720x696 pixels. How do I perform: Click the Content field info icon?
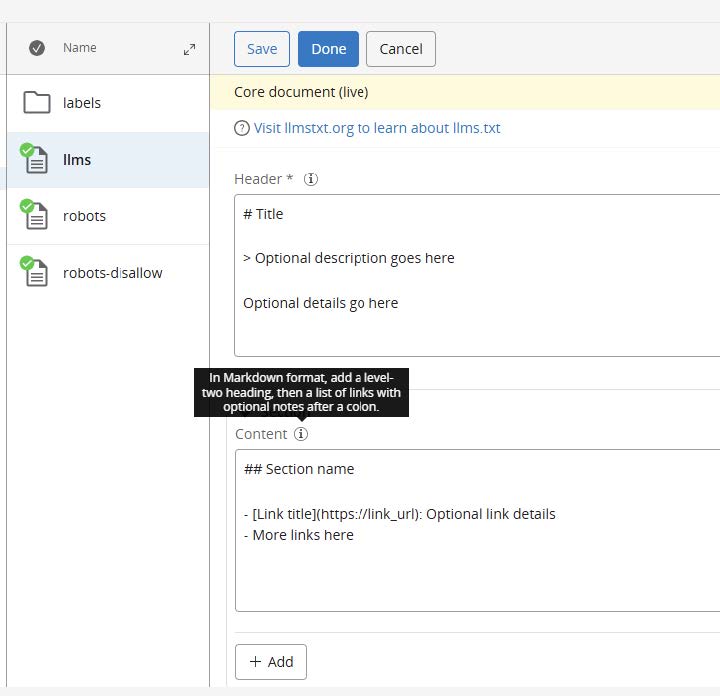tap(301, 434)
